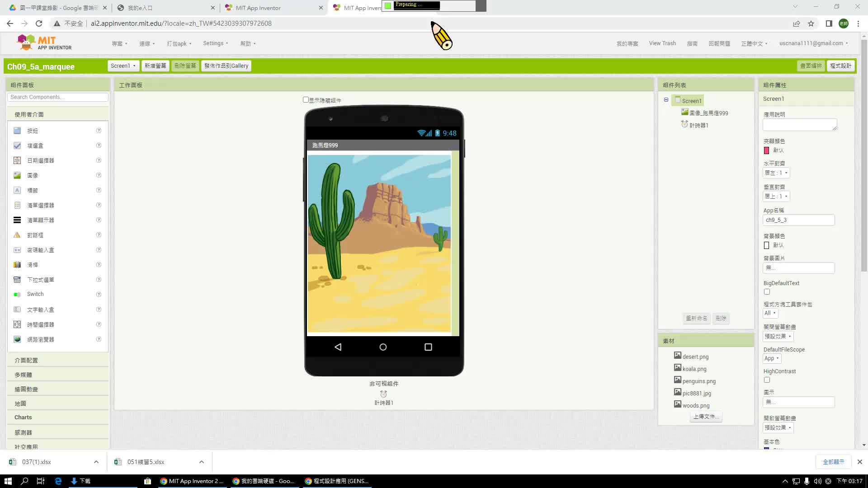Select the ListPicker component icon
The height and width of the screenshot is (488, 868).
pyautogui.click(x=17, y=205)
